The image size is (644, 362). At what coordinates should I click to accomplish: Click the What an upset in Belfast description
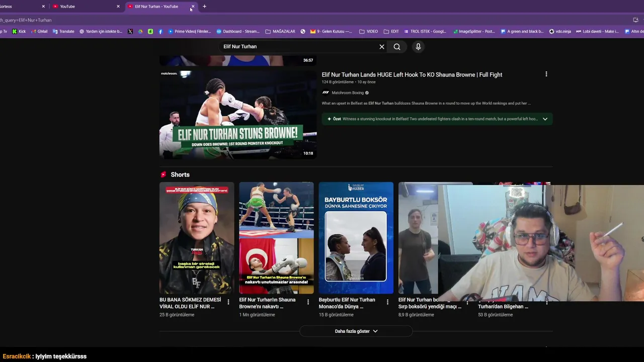[x=426, y=104]
